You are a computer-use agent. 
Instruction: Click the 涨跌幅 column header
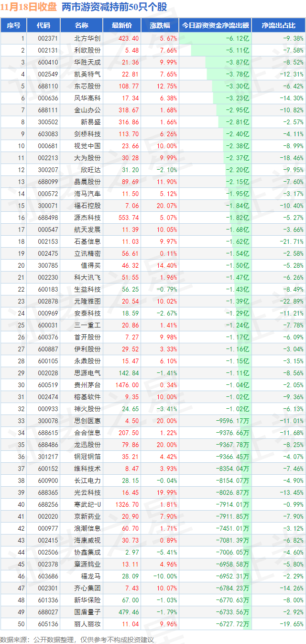tap(160, 26)
